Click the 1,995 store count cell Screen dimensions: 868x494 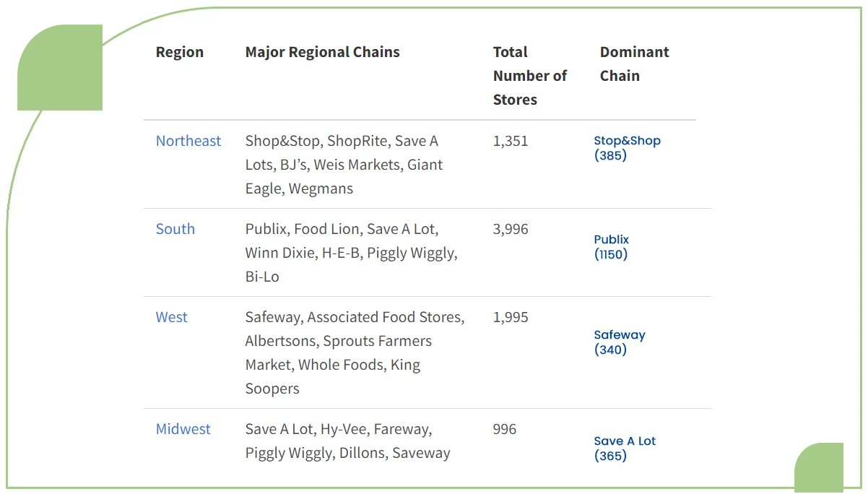click(511, 317)
